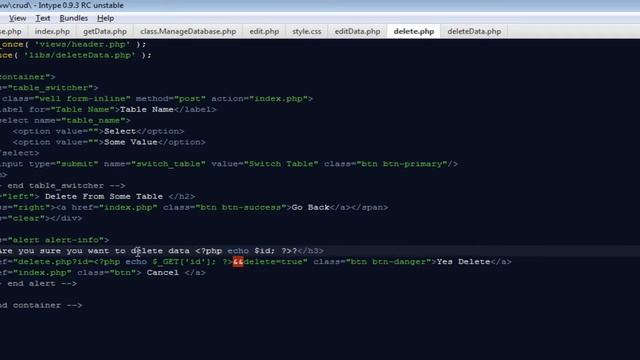Select the delete.php tab
Image resolution: width=640 pixels, height=360 pixels.
pos(413,31)
